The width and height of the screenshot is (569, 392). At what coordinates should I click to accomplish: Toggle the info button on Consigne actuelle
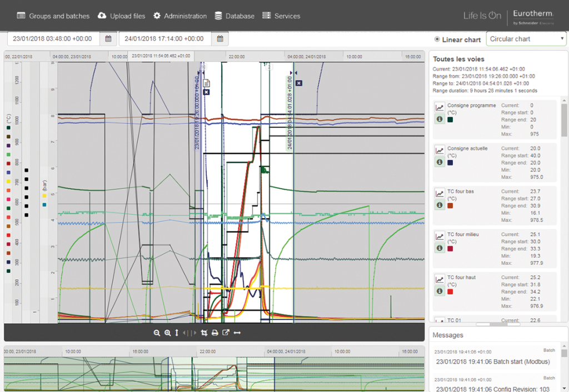[x=440, y=162]
